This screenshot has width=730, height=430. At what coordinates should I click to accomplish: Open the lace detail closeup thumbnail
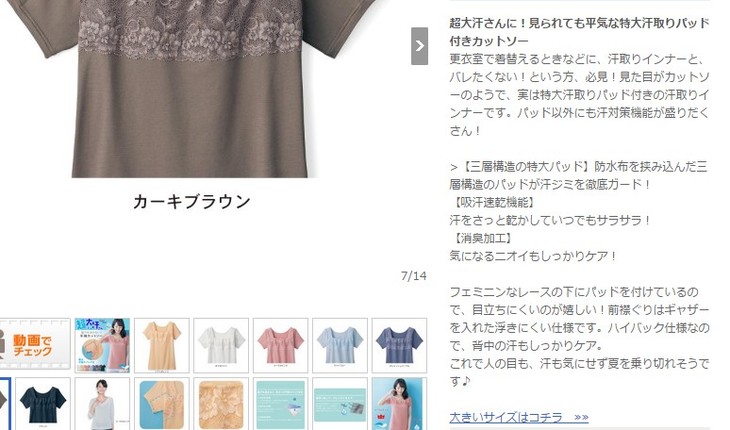point(221,404)
